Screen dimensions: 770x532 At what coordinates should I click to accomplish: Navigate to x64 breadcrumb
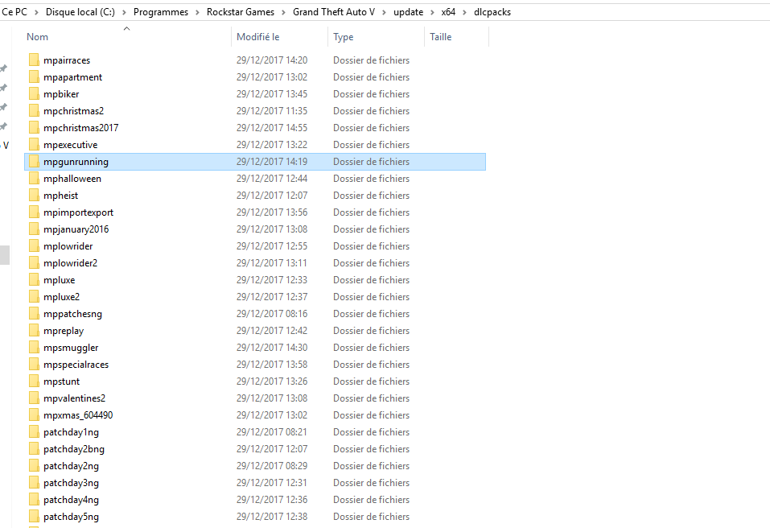(x=448, y=12)
